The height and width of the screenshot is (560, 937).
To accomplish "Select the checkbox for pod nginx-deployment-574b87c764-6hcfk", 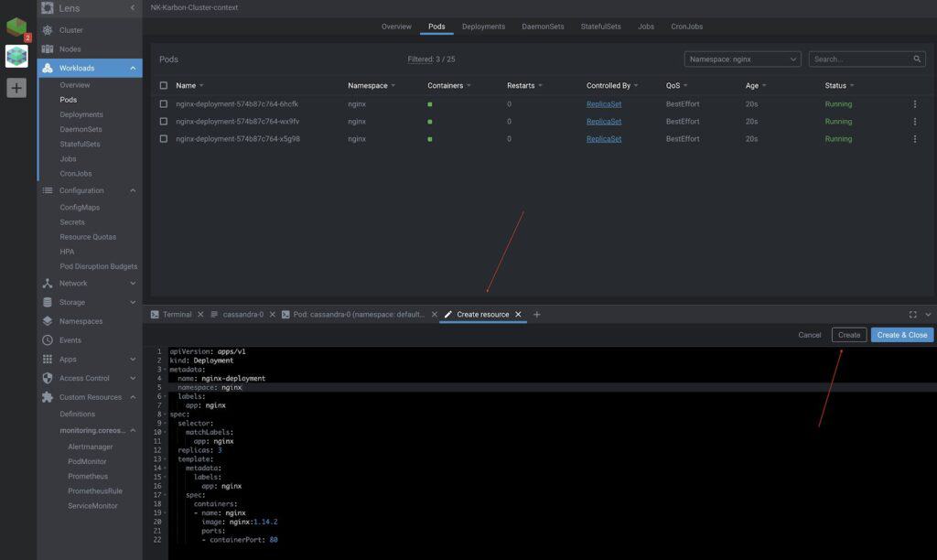I will coord(164,103).
